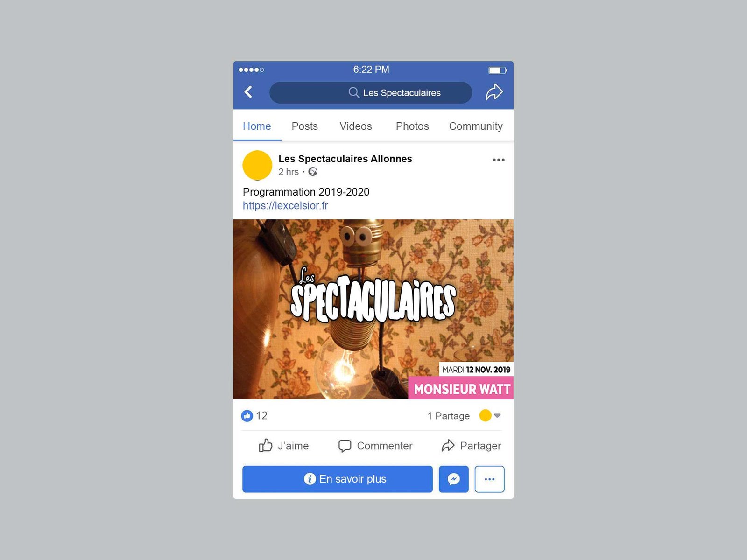This screenshot has height=560, width=747.
Task: Open the Videos tab
Action: pos(356,126)
